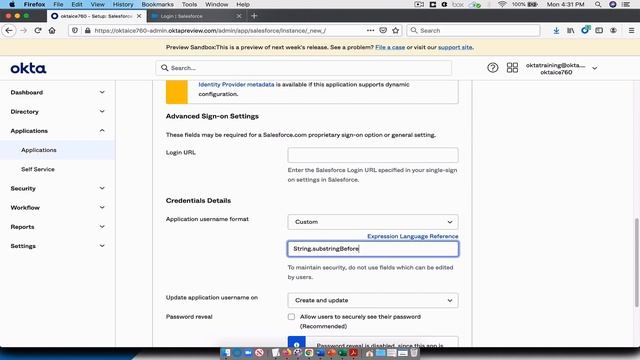Open the Tools menu
This screenshot has width=640, height=360.
189,4
